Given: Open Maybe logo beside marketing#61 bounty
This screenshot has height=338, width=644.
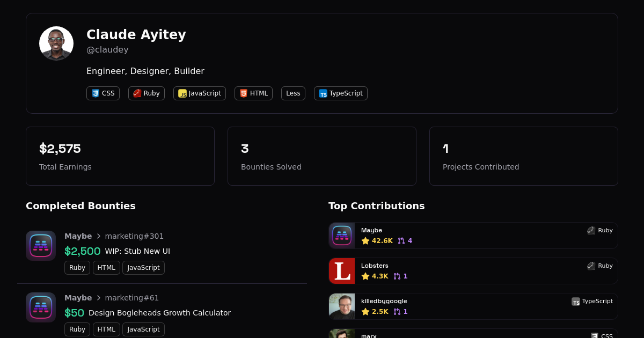Looking at the screenshot, I should point(41,307).
